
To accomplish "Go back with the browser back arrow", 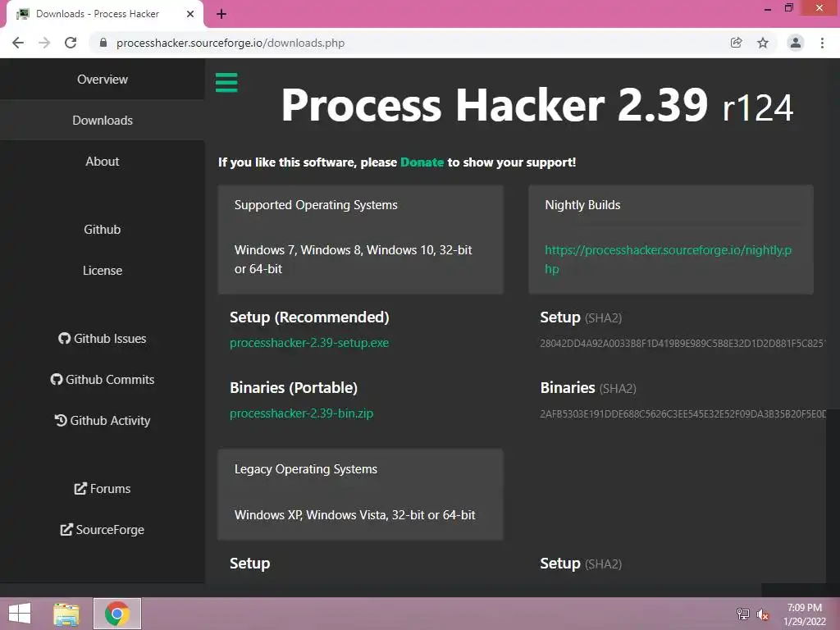I will coord(18,43).
